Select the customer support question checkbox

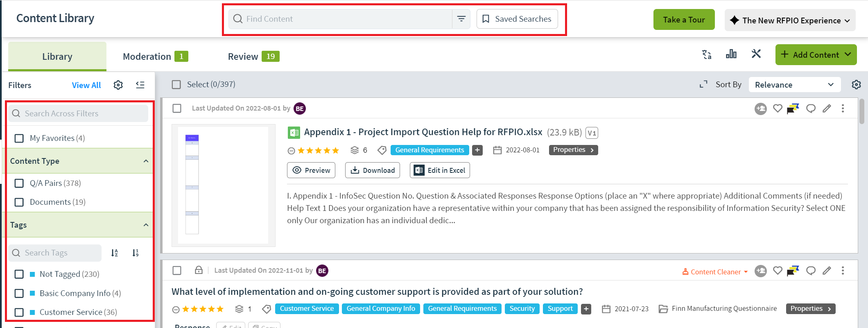[x=177, y=271]
